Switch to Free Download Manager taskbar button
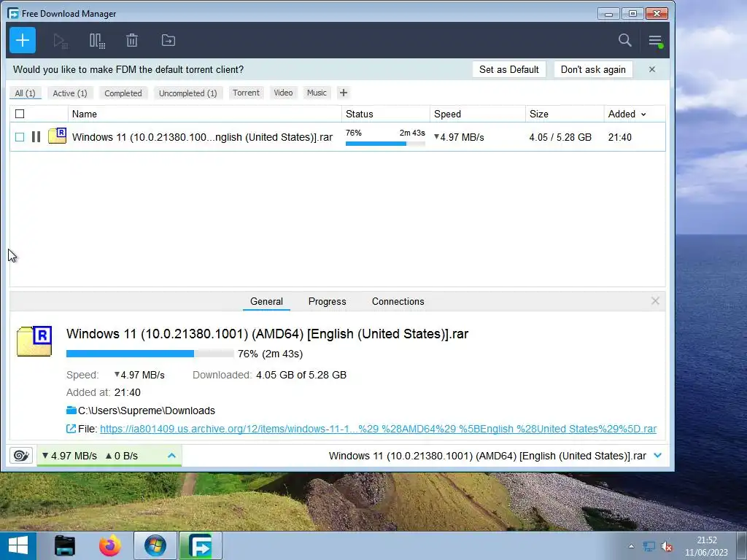Viewport: 747px width, 560px height. tap(201, 545)
